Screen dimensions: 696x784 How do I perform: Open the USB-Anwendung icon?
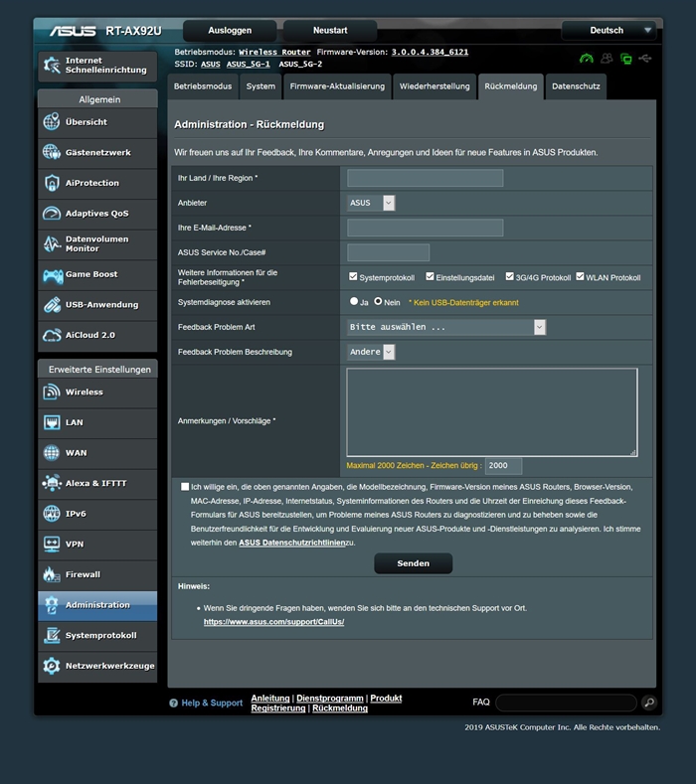(52, 304)
